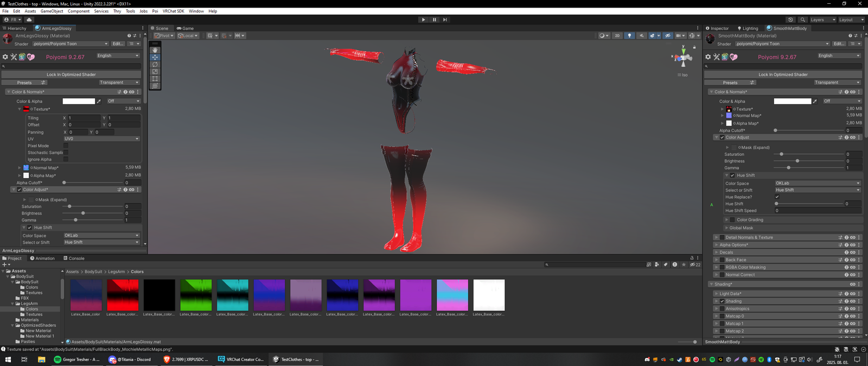Open help for ArmLegsGlossy material
The height and width of the screenshot is (366, 868).
(129, 36)
